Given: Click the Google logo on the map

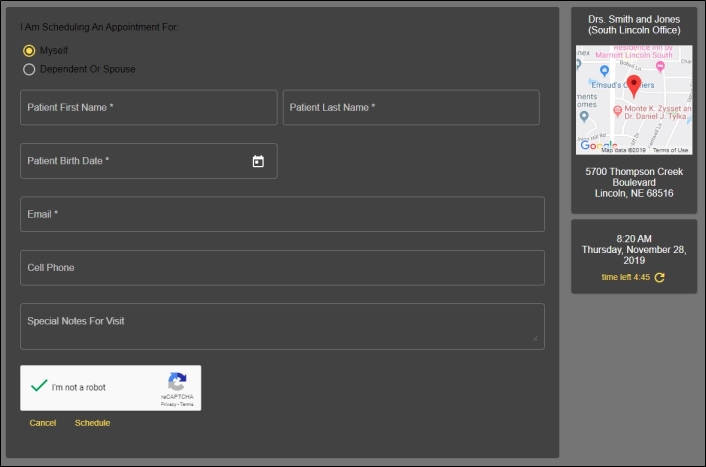Looking at the screenshot, I should (598, 146).
